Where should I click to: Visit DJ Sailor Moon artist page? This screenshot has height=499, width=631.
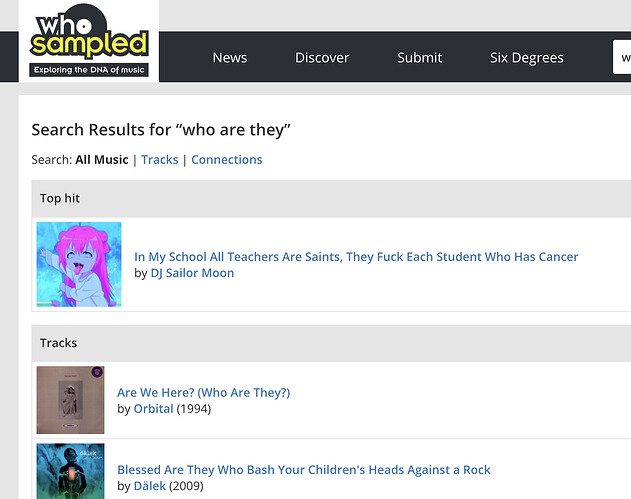pyautogui.click(x=192, y=273)
